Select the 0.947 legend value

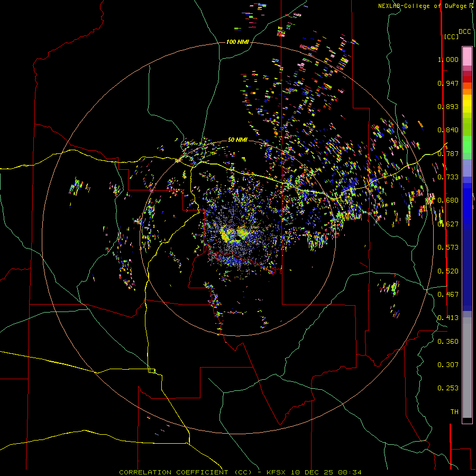coord(448,83)
